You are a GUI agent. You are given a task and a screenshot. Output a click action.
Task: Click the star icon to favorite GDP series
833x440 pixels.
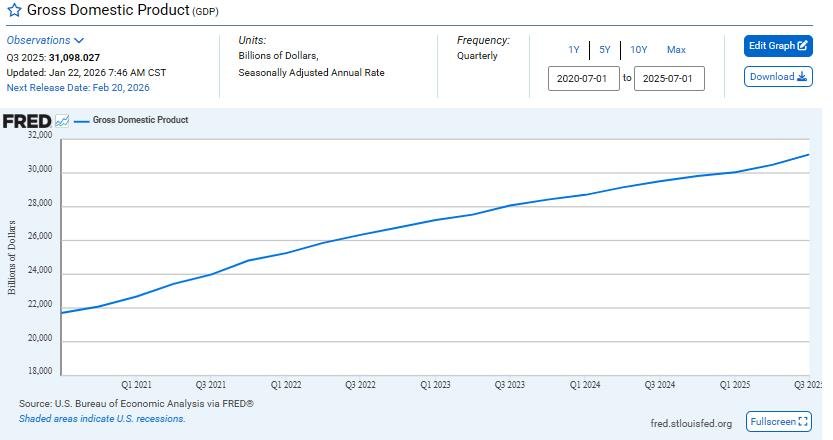14,11
